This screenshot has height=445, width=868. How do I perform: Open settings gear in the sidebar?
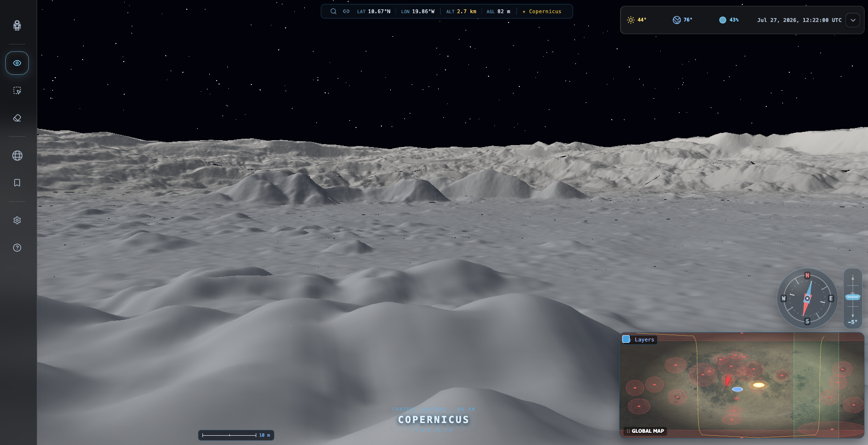tap(17, 220)
